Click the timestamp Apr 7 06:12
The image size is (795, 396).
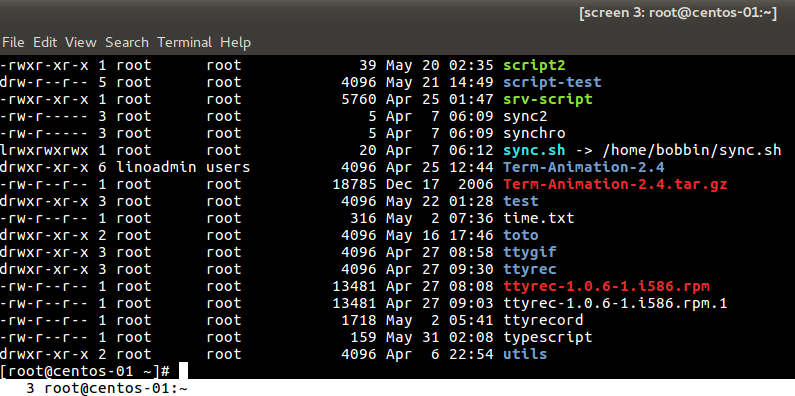click(x=439, y=150)
